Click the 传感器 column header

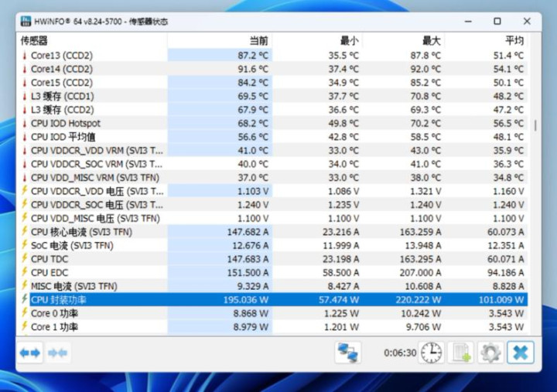pyautogui.click(x=92, y=41)
